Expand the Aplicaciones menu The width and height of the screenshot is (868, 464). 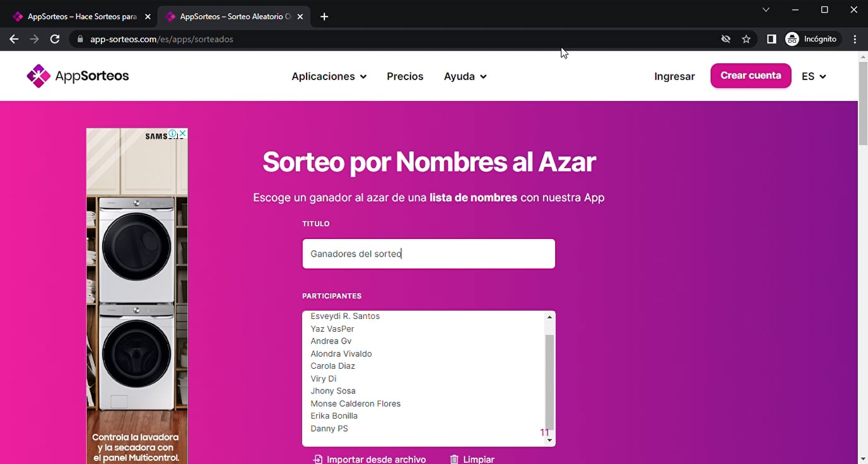point(329,76)
